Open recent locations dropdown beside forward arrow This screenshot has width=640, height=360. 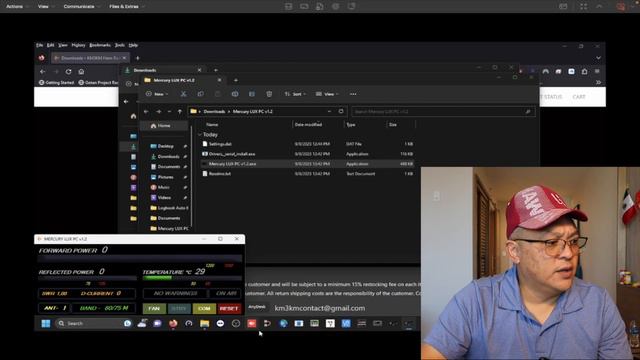tap(169, 111)
